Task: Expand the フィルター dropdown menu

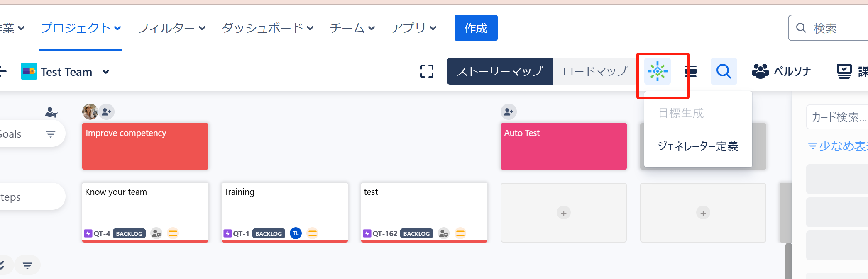Action: (x=171, y=28)
